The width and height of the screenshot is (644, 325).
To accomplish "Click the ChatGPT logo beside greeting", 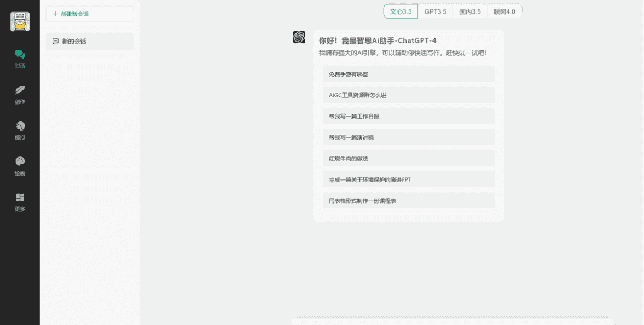I will point(299,37).
